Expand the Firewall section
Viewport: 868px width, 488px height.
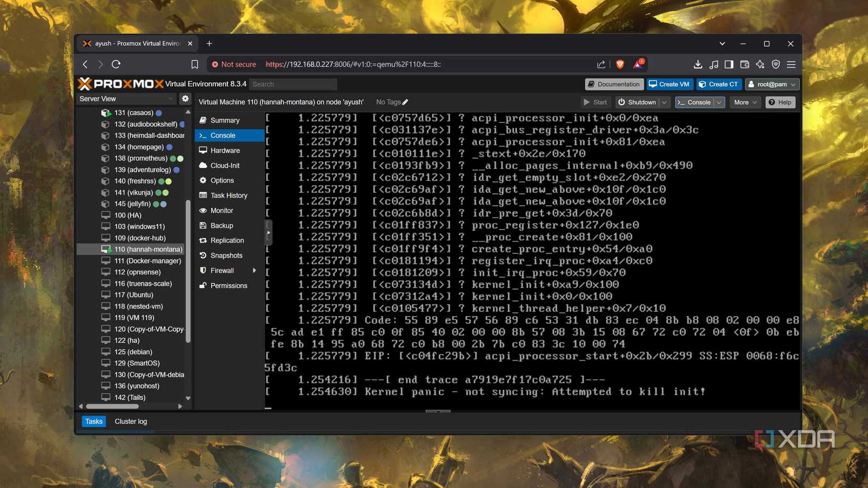tap(254, 270)
